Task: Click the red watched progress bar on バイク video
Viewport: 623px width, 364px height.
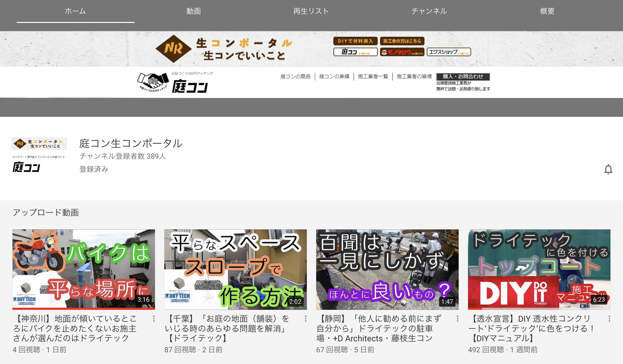Action: 83,309
